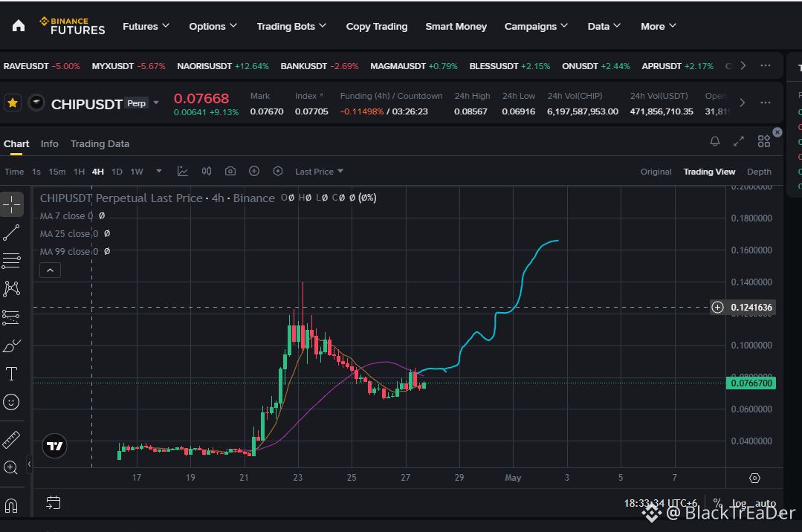Screen dimensions: 802x532
Task: Open price alert bell icon
Action: click(715, 141)
